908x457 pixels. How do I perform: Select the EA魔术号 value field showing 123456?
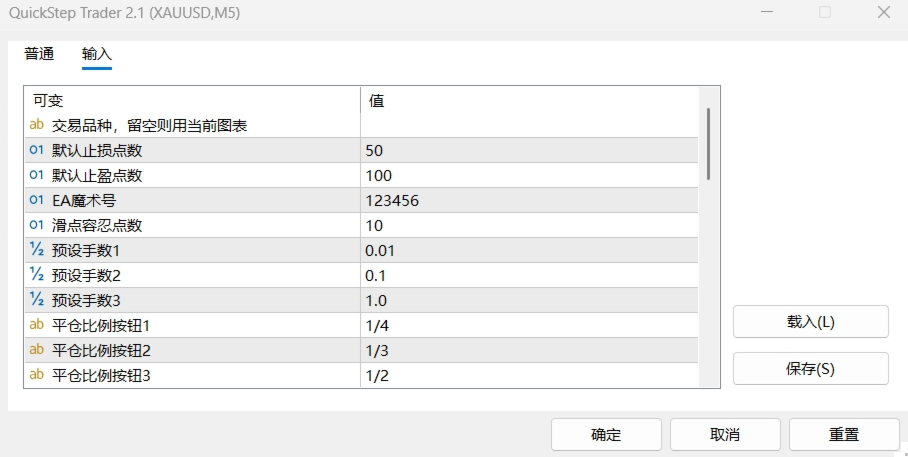click(x=530, y=200)
